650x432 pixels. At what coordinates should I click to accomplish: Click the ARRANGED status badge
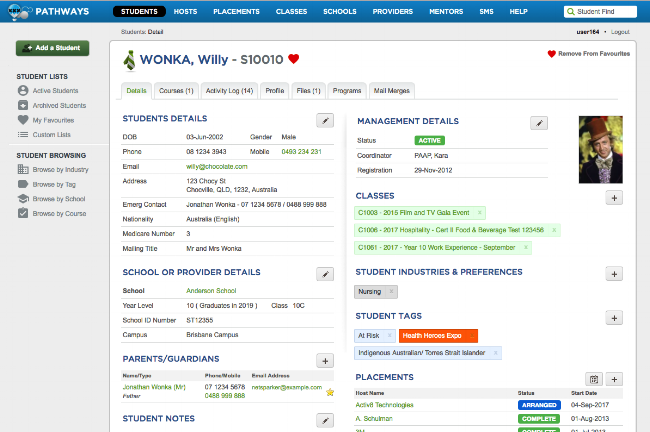(x=539, y=405)
